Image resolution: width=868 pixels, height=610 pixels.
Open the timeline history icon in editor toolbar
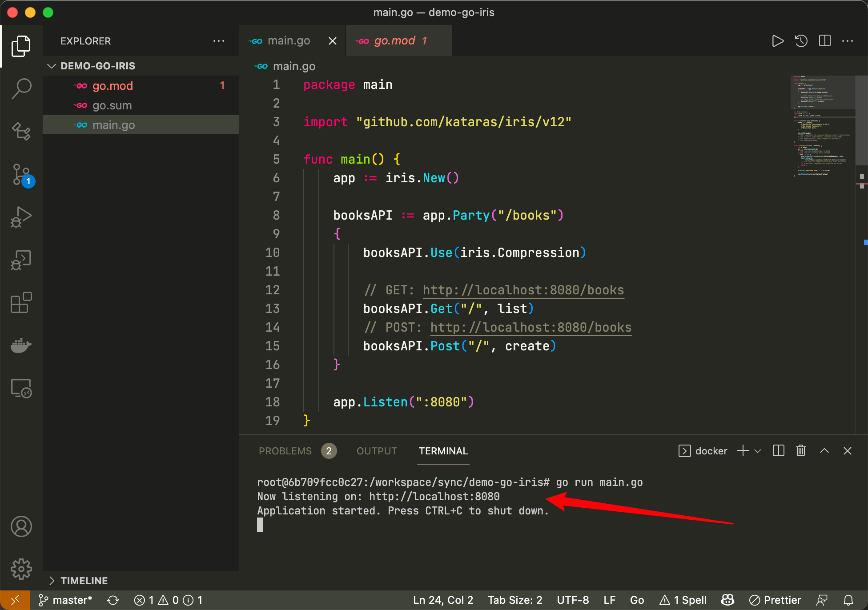point(801,41)
